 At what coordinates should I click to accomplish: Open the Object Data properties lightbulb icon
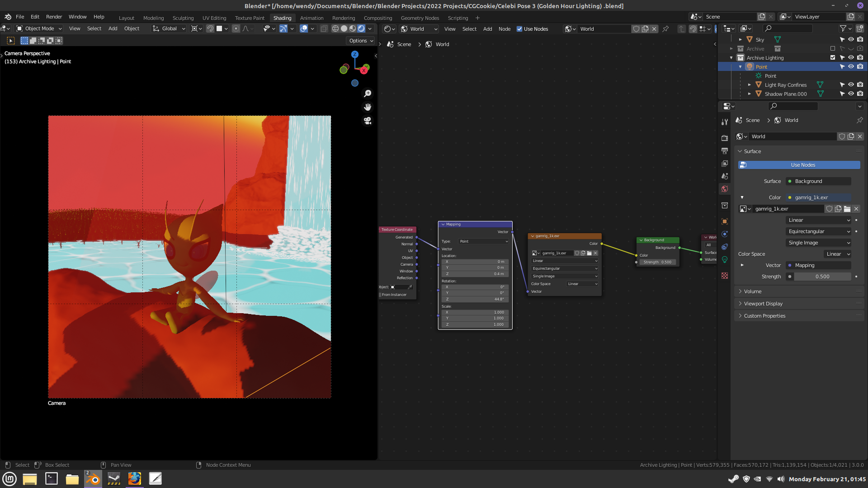(725, 260)
